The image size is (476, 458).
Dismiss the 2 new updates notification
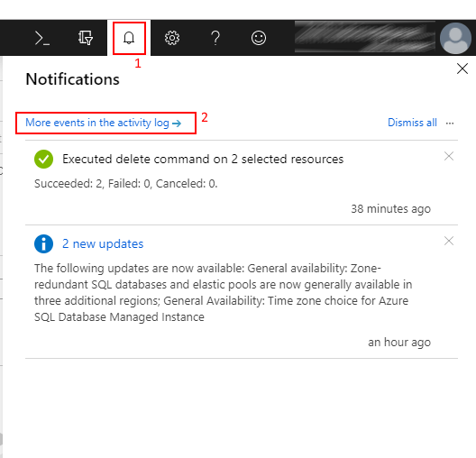(449, 241)
